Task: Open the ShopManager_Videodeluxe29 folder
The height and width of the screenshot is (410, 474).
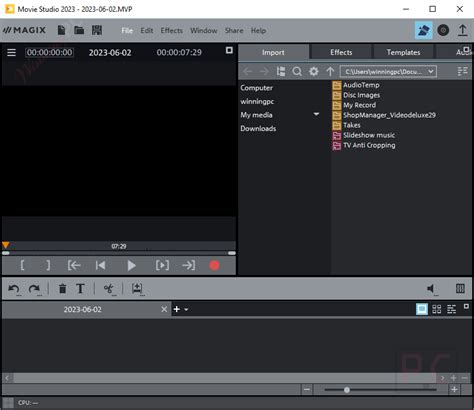Action: 384,115
